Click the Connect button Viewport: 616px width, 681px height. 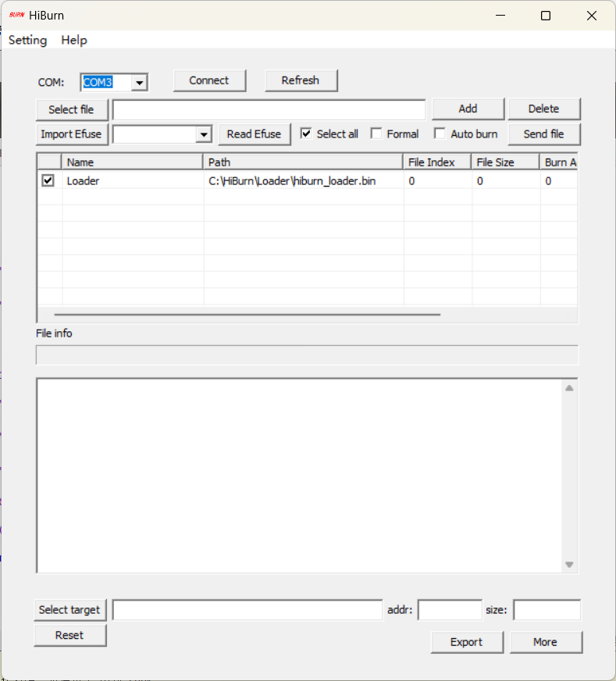click(x=209, y=80)
